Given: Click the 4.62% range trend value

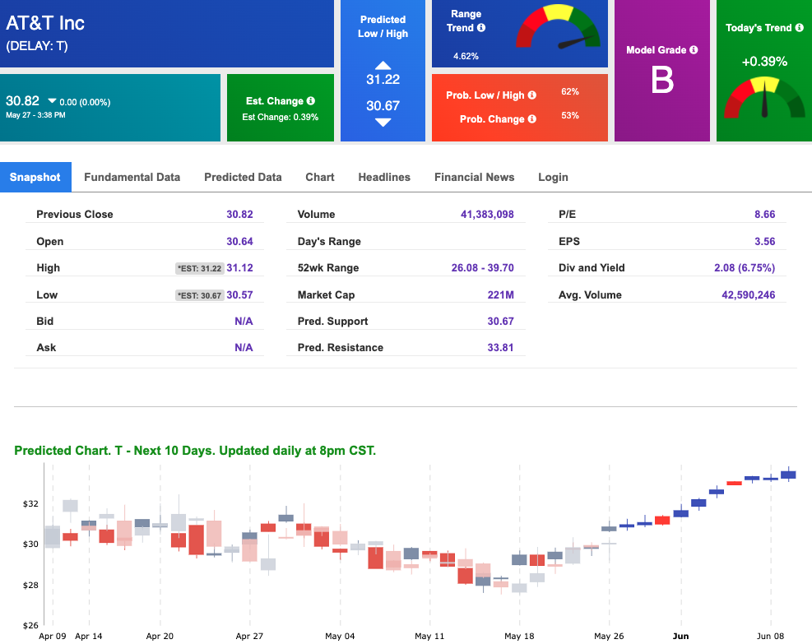Looking at the screenshot, I should pyautogui.click(x=466, y=56).
